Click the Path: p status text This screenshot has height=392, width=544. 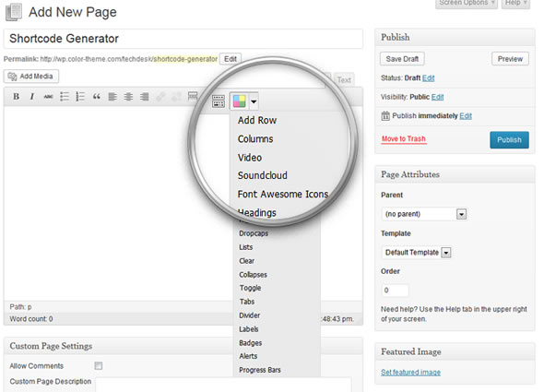point(20,306)
